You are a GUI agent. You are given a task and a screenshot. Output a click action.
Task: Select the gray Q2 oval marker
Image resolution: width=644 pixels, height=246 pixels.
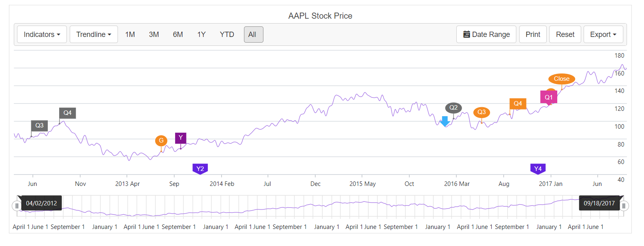point(454,108)
